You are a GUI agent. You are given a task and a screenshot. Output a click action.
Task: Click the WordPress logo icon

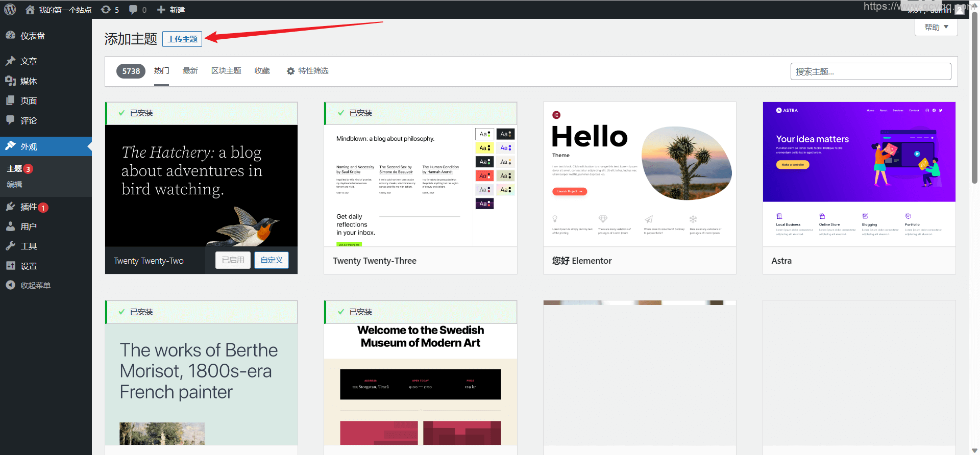[10, 10]
